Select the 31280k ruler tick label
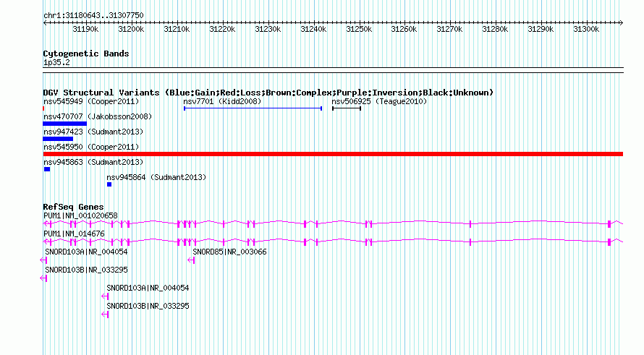644x355 pixels. (x=495, y=29)
